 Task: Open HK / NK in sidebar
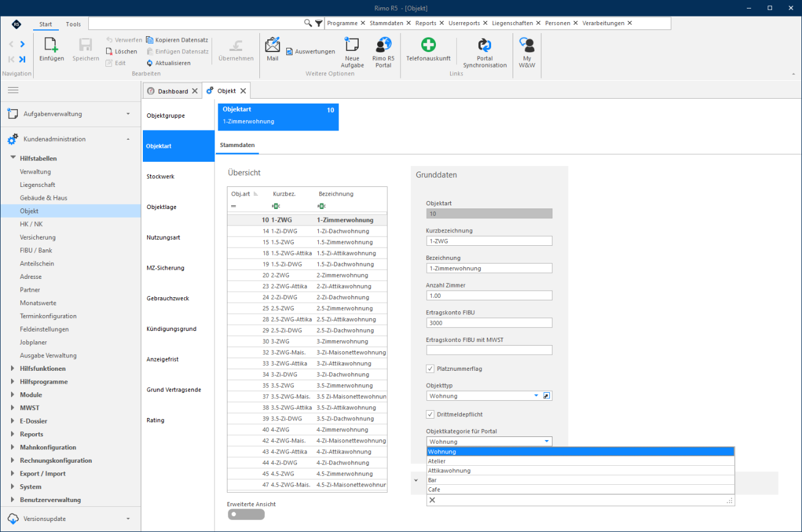[31, 224]
